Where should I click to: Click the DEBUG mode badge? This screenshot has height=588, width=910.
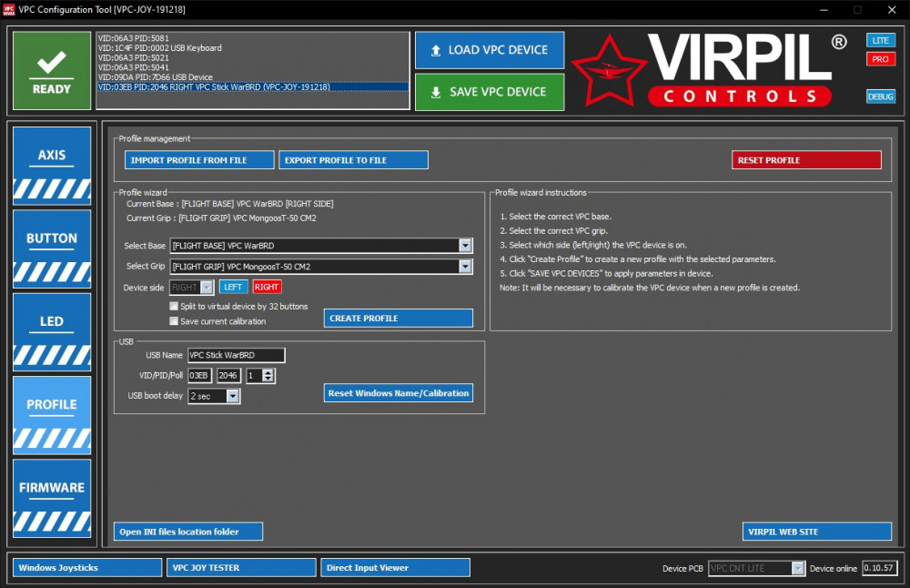880,96
